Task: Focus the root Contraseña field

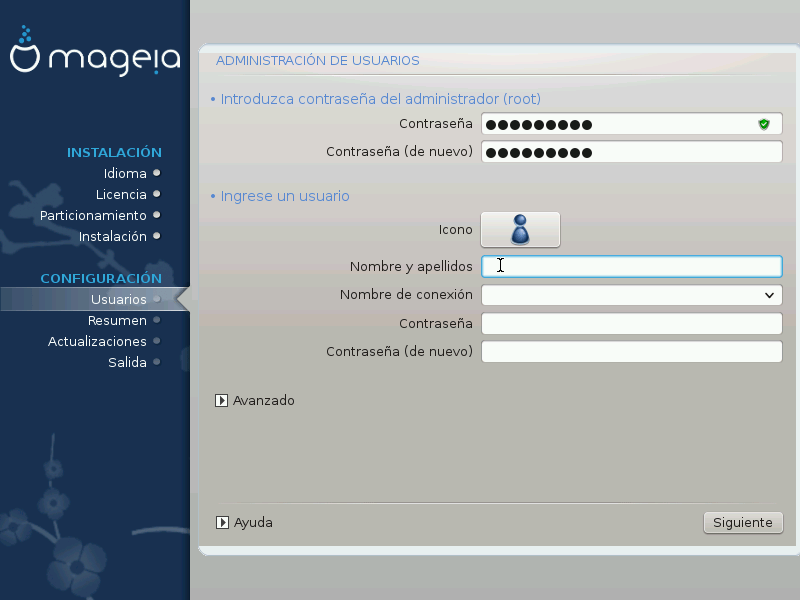Action: [x=632, y=124]
